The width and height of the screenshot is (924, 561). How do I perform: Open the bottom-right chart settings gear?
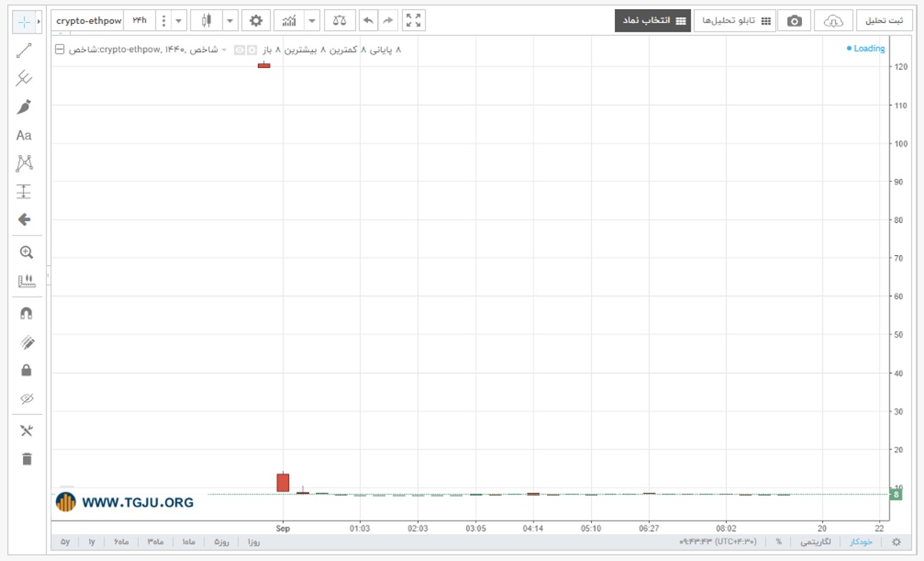(x=896, y=542)
